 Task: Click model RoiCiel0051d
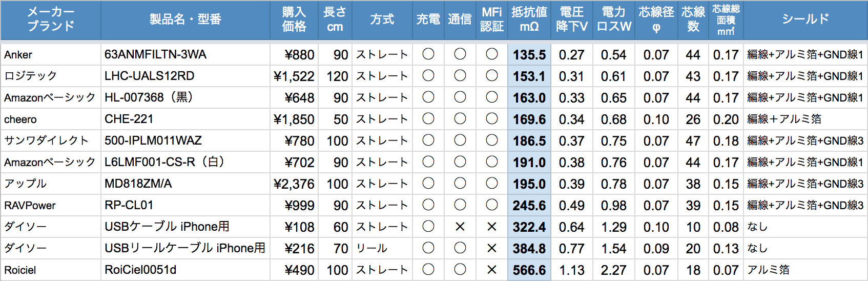(x=140, y=270)
